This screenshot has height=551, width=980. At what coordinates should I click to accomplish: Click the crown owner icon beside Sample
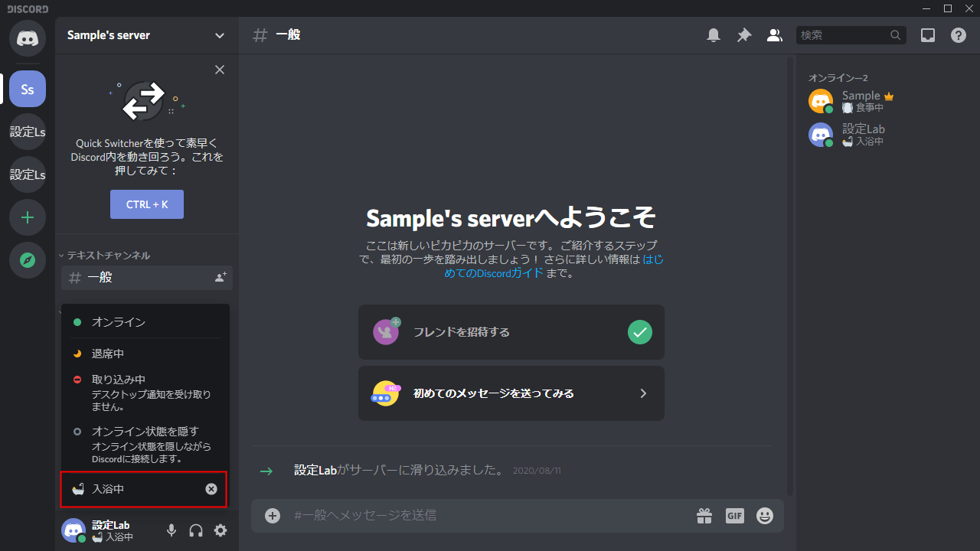point(889,96)
